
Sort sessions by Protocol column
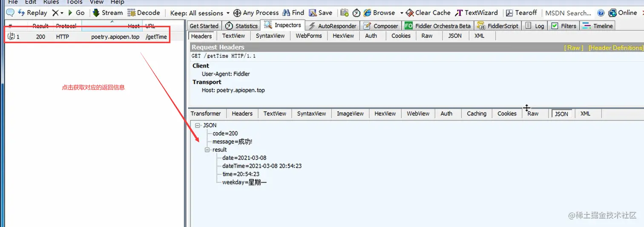pos(66,26)
